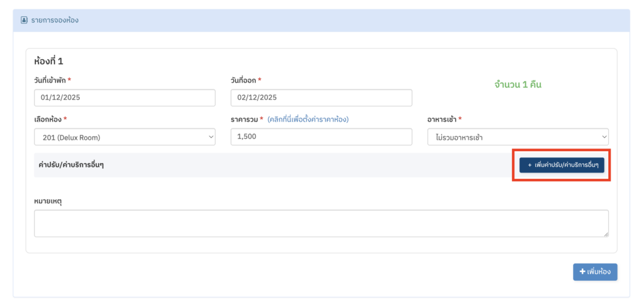
Task: Click the รายการจองห้อง header icon
Action: [x=25, y=20]
